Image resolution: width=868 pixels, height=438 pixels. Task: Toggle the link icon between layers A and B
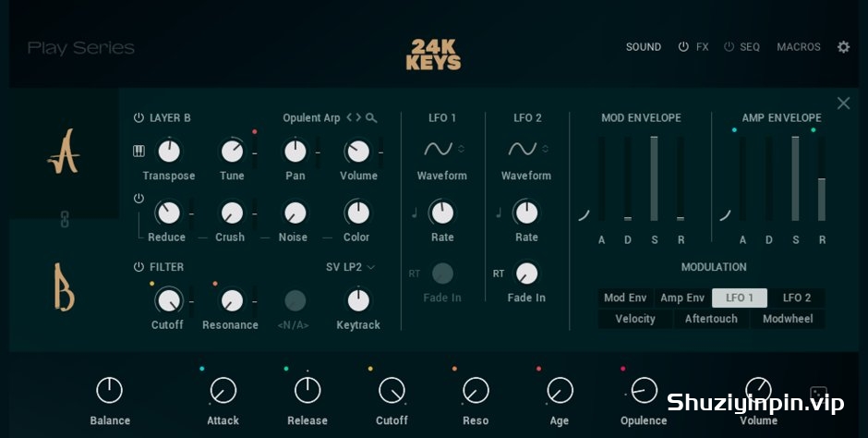point(65,219)
